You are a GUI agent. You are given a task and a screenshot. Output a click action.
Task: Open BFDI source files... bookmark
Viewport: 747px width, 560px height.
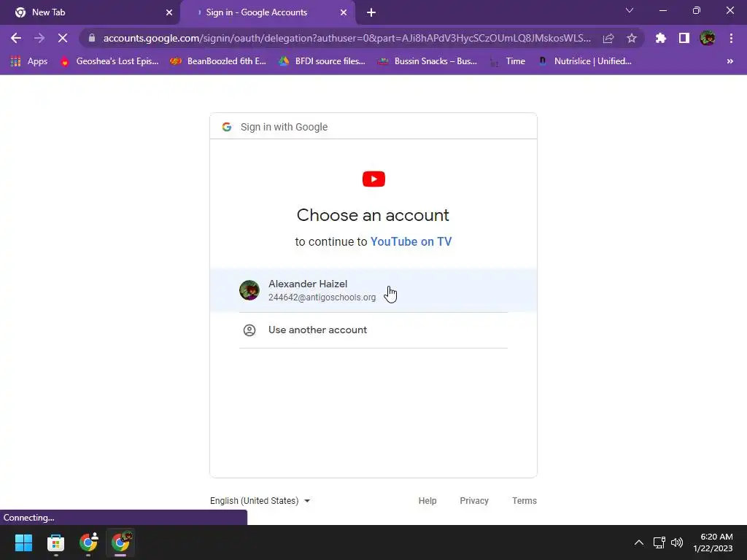(322, 61)
